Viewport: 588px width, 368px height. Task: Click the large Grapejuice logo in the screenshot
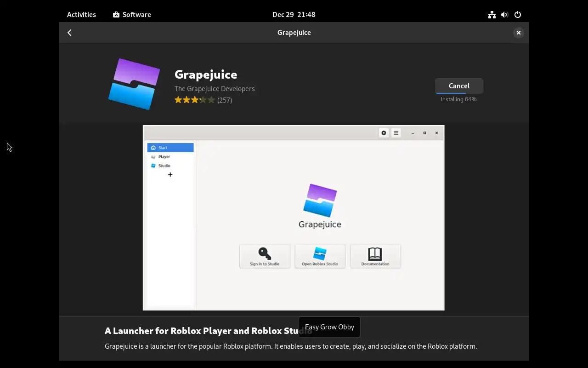coord(320,201)
